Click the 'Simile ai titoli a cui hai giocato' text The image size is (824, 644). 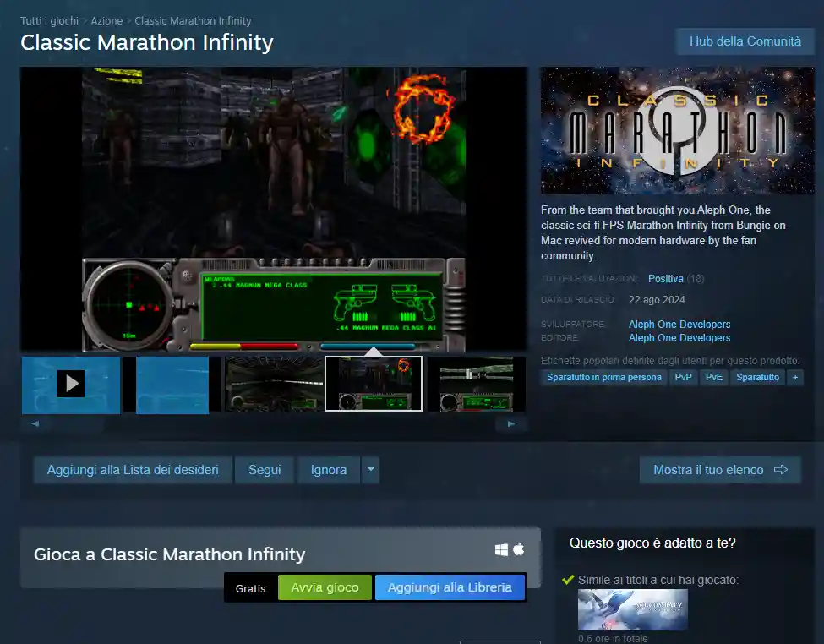click(658, 580)
